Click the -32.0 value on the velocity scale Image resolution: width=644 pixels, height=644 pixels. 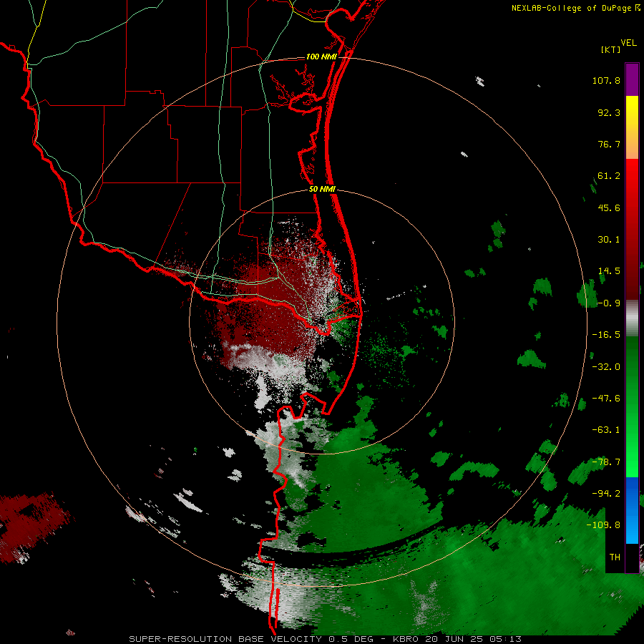tap(606, 367)
